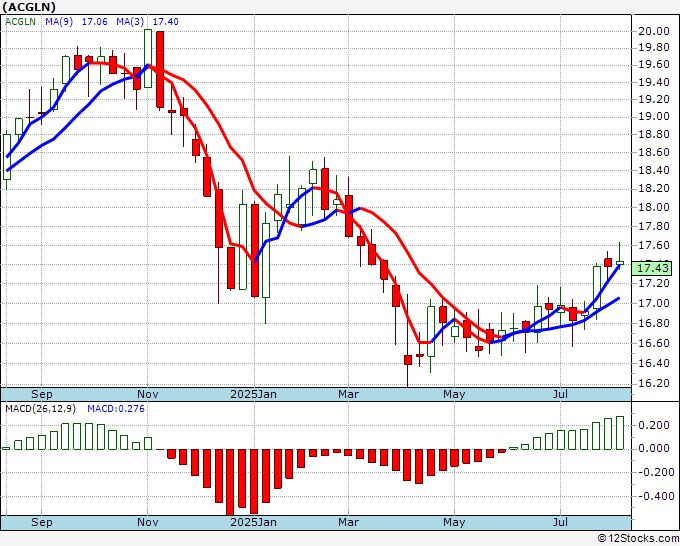Click 2025Jan on the MACD time axis
This screenshot has height=546, width=680.
253,522
